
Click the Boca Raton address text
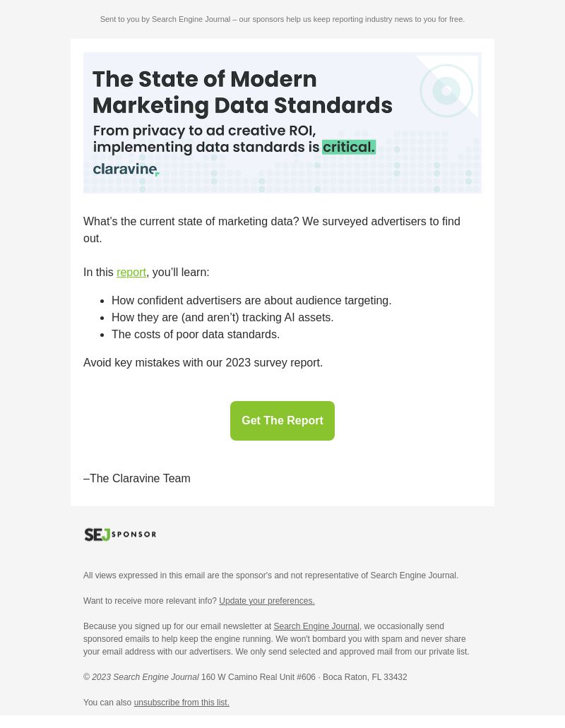(x=304, y=677)
